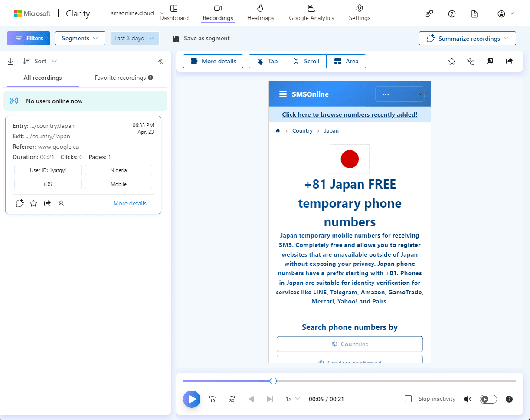Select the All recordings tab
Screen dimensions: 530x420
[x=43, y=78]
